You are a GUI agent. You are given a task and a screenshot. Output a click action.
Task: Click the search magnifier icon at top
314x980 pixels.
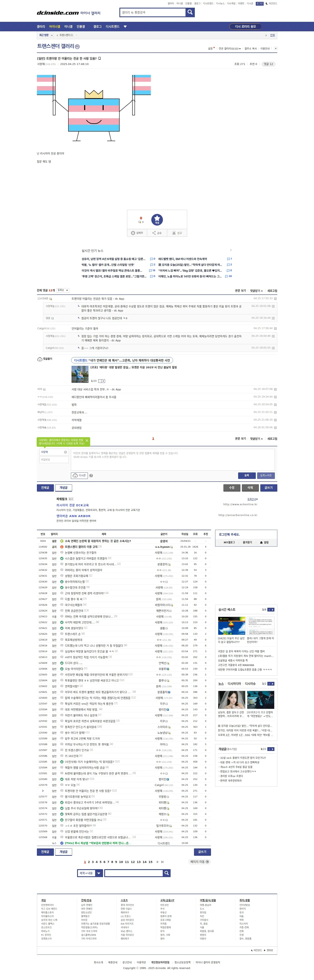190,12
